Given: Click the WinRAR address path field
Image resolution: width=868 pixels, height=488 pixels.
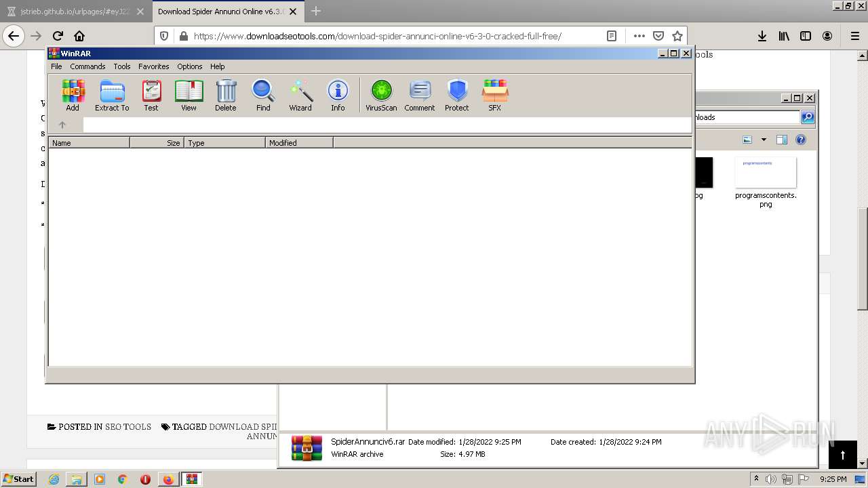Looking at the screenshot, I should 387,125.
